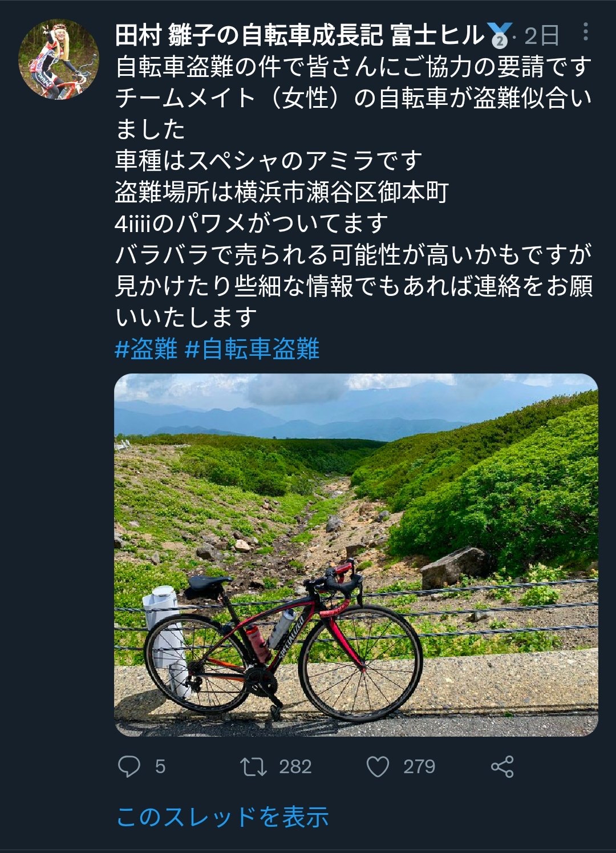Click the 2日 timestamp
Screen dimensions: 616x853
click(x=541, y=36)
